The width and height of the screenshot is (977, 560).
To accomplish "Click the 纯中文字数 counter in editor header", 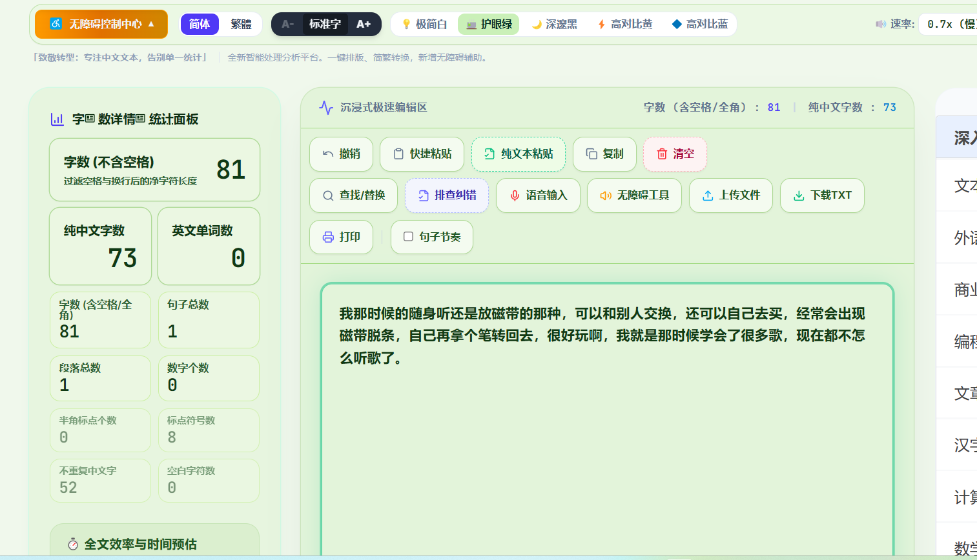I will [852, 107].
